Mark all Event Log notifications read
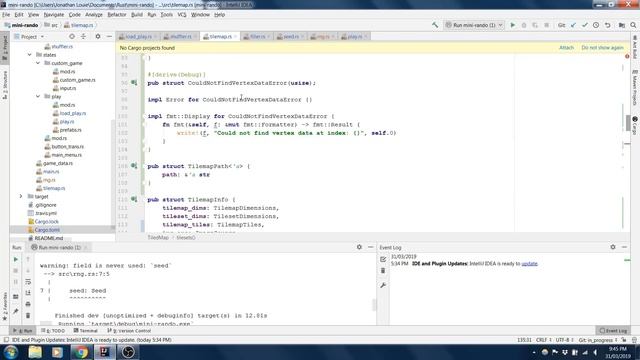Screen dimensions: 640x360 click(383, 259)
